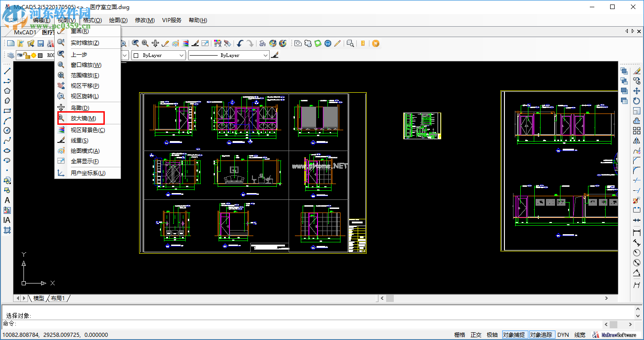The width and height of the screenshot is (644, 340).
Task: Click the Undo arrow icon
Action: pyautogui.click(x=240, y=43)
